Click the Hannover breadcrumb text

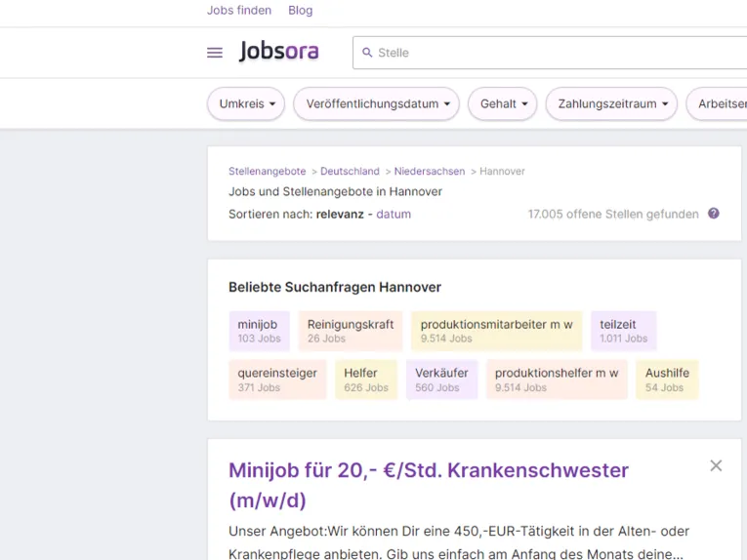coord(502,172)
